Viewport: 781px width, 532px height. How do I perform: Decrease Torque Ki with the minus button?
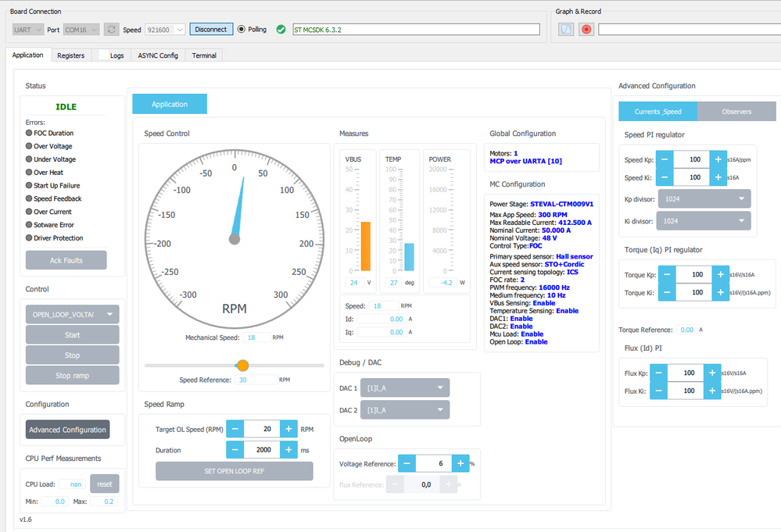pyautogui.click(x=667, y=292)
